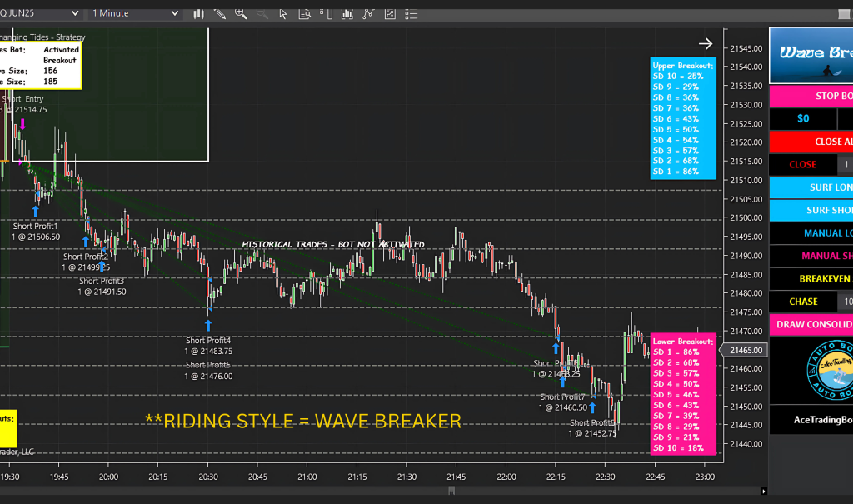Click the 21500.00 price axis label

coord(746,217)
